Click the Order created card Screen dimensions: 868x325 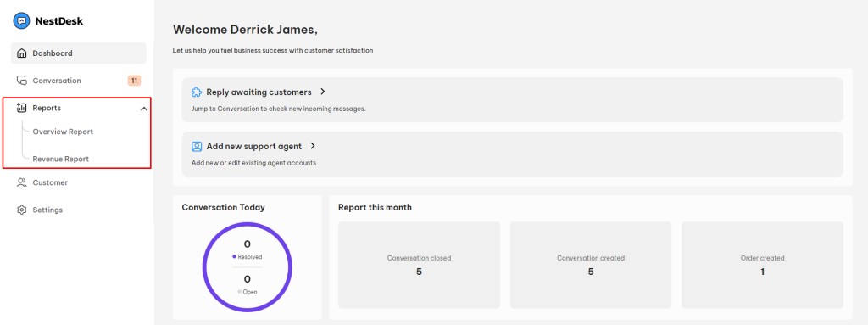[762, 265]
